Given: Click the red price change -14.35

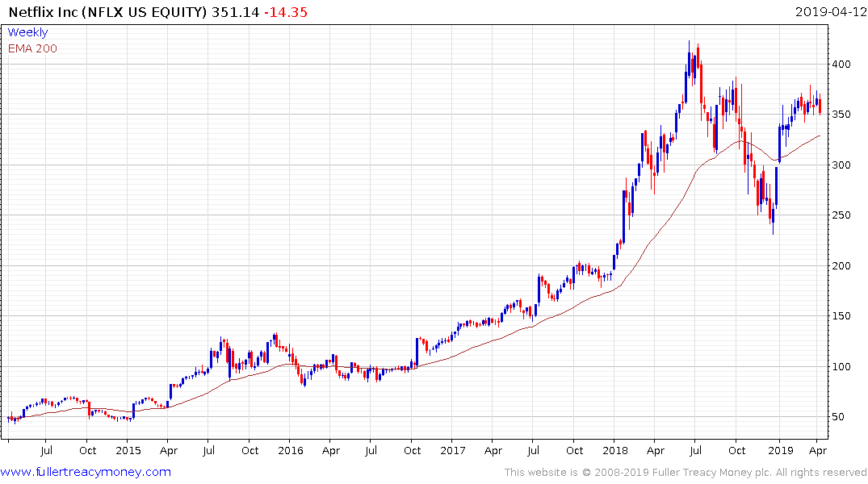Looking at the screenshot, I should (x=285, y=12).
